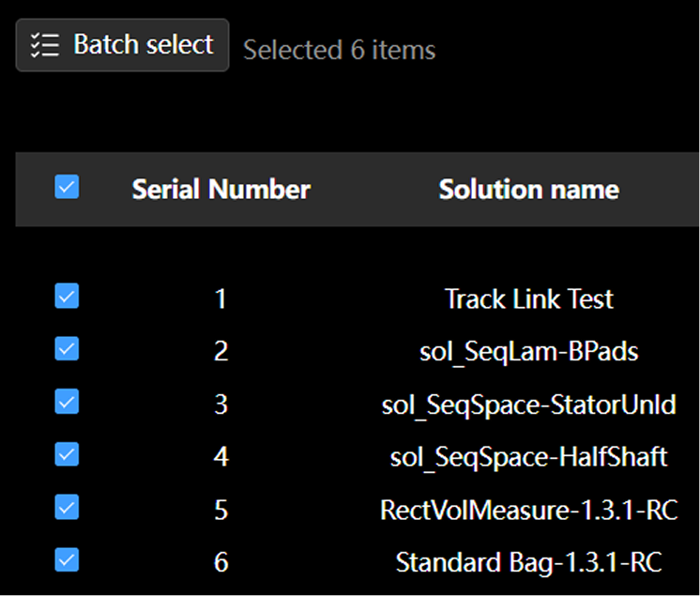
Task: Open the Track Link Test solution
Action: 528,299
